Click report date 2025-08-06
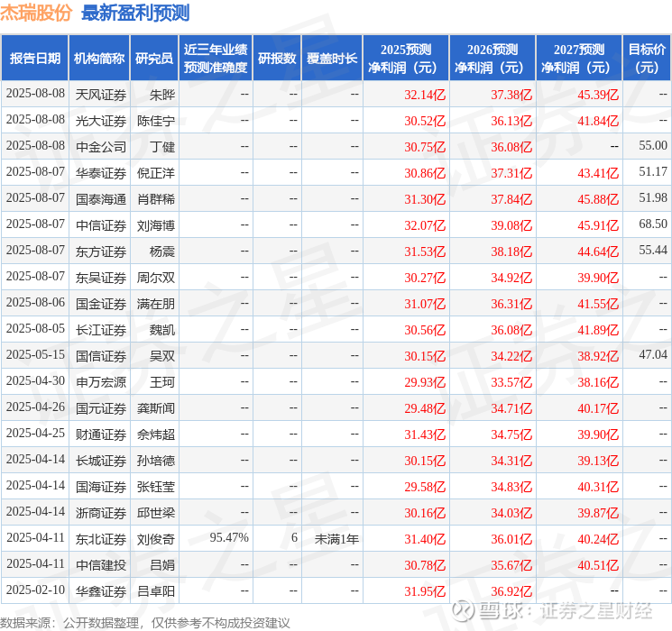This screenshot has height=631, width=672. tap(35, 303)
